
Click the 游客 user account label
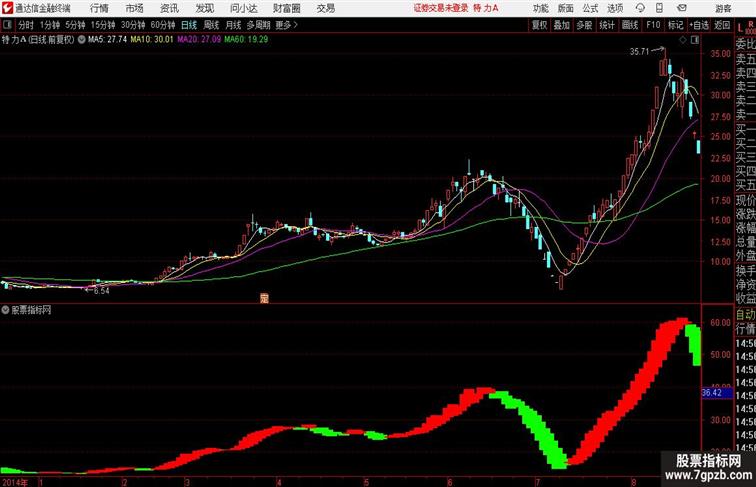click(723, 9)
